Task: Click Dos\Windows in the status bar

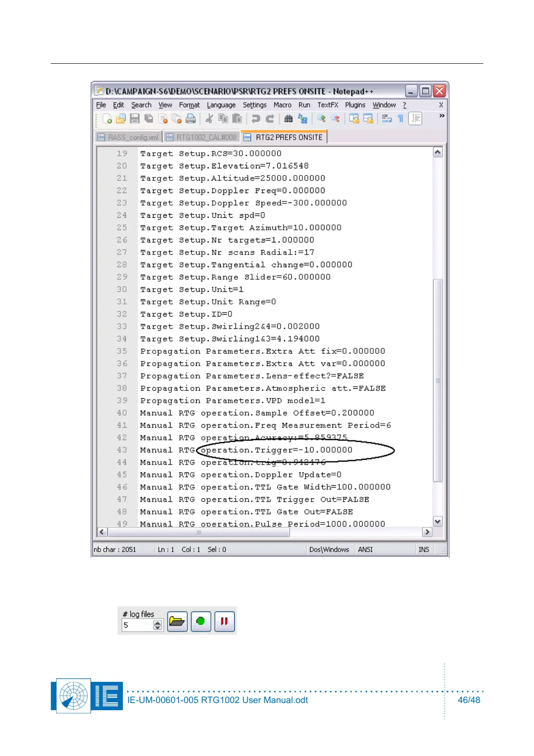Action: 329,549
